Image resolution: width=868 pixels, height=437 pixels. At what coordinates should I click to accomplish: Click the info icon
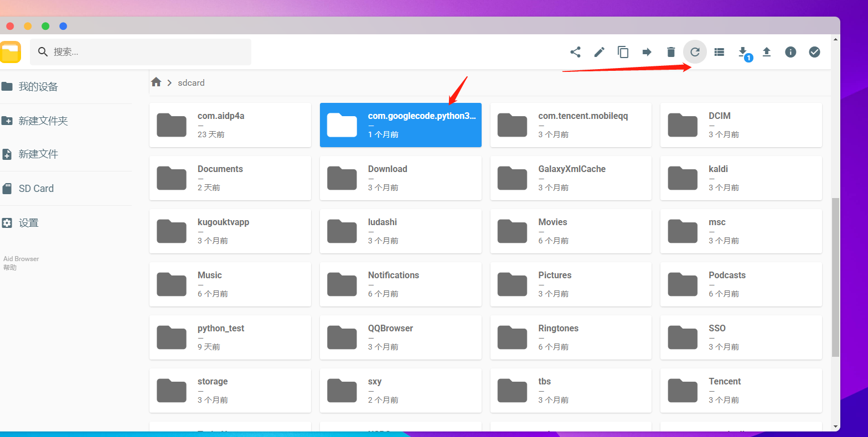(x=790, y=52)
